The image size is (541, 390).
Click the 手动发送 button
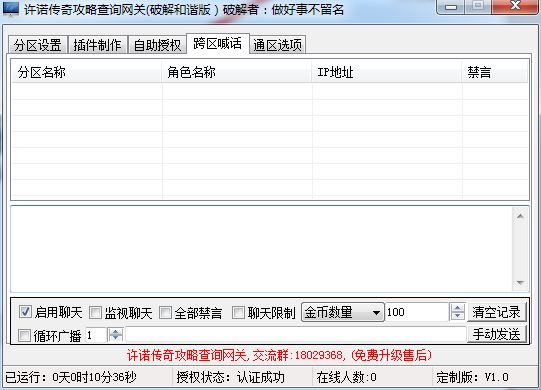(496, 334)
